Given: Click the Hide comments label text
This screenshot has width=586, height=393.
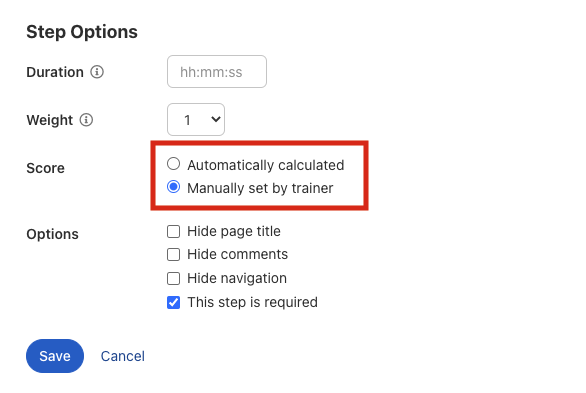Looking at the screenshot, I should 238,254.
